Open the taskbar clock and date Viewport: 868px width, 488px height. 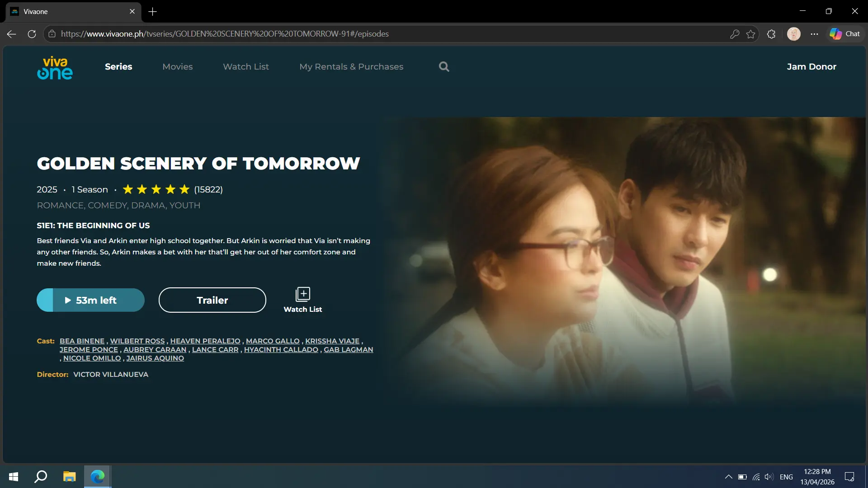tap(817, 477)
